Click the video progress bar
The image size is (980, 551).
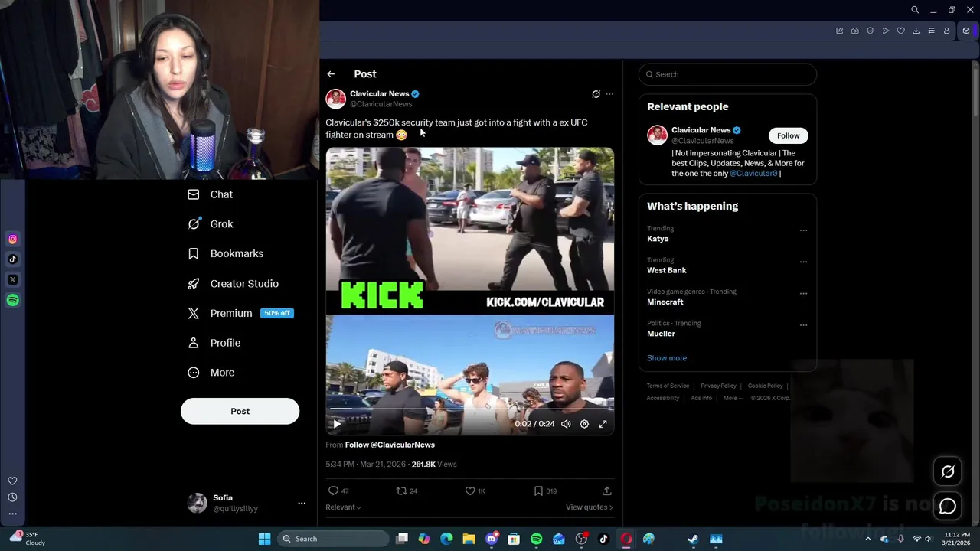point(470,409)
